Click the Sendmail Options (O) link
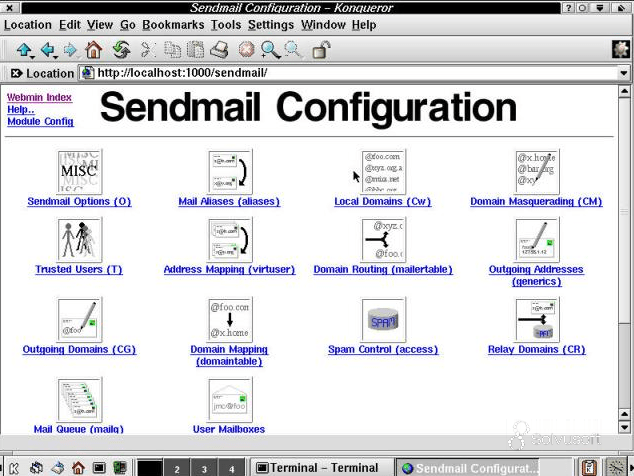 (79, 201)
